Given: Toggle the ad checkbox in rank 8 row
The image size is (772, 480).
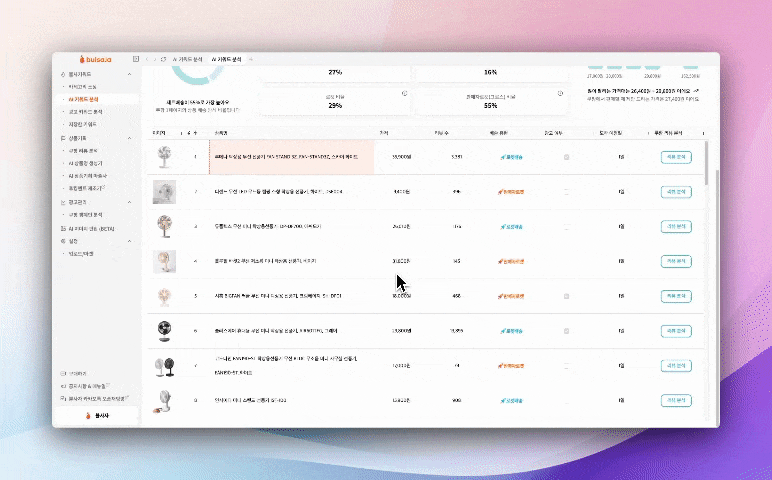Looking at the screenshot, I should [566, 401].
